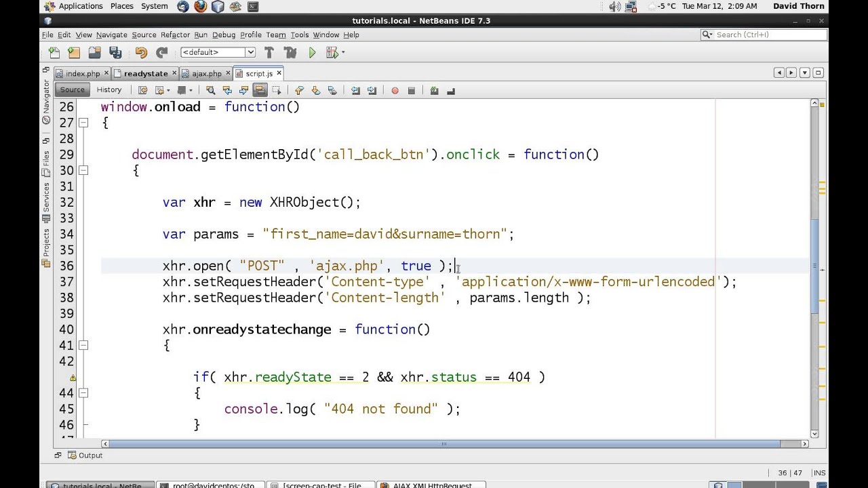Open the Navigate menu
The height and width of the screenshot is (488, 868).
[x=111, y=35]
